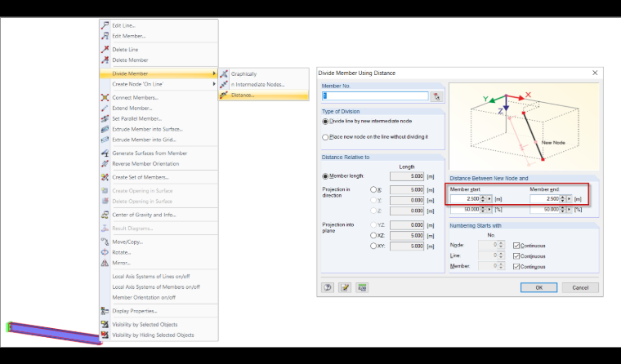Select Projection into plane XZ radio
This screenshot has width=621, height=364.
373,235
